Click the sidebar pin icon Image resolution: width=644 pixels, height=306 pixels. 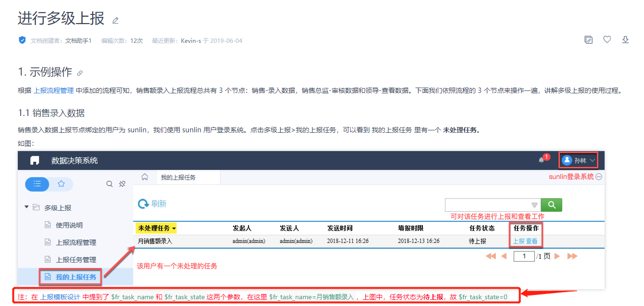[122, 184]
